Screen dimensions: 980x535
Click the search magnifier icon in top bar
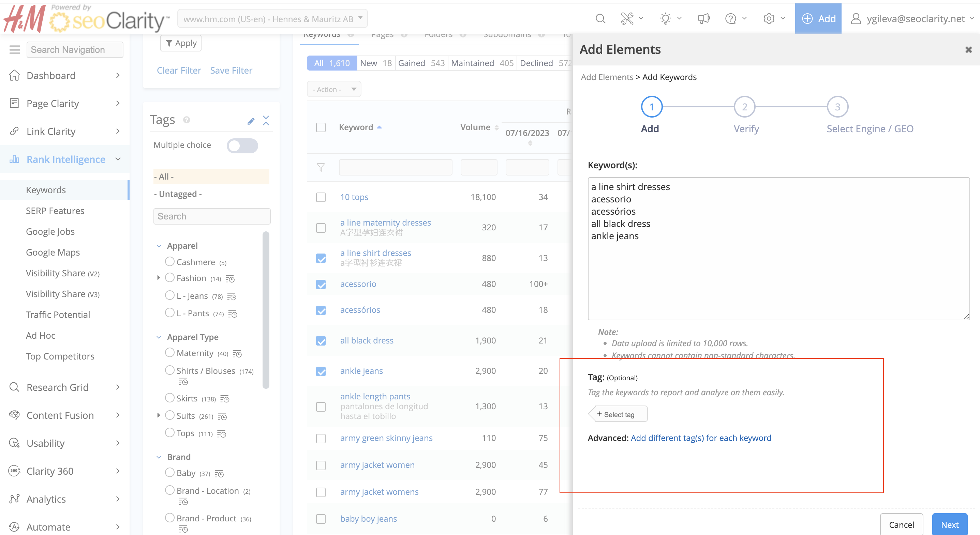pos(600,19)
